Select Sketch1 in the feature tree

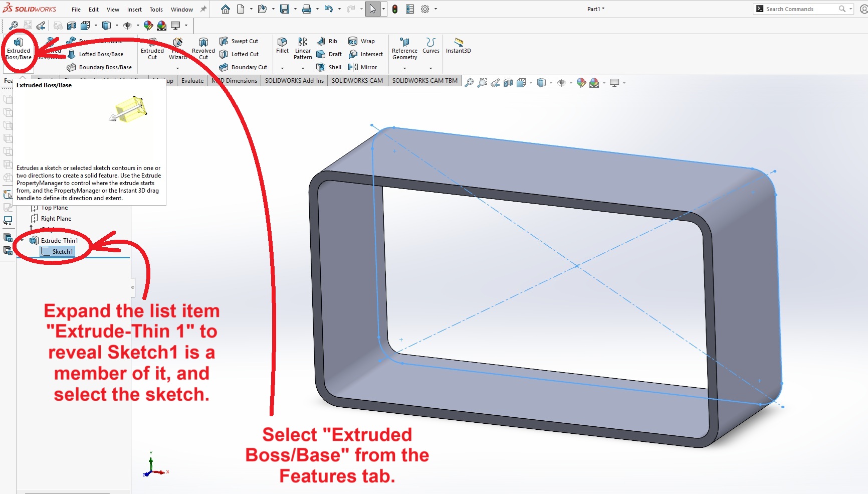point(62,252)
